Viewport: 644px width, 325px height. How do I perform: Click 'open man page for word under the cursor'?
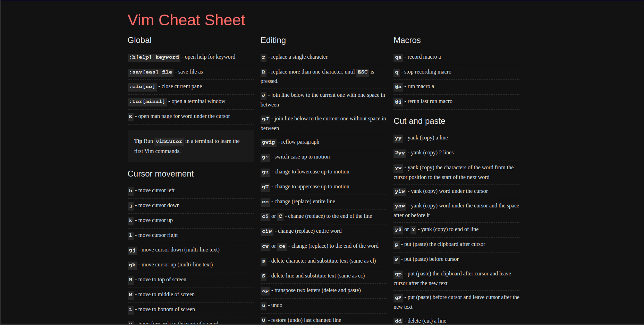pos(184,116)
